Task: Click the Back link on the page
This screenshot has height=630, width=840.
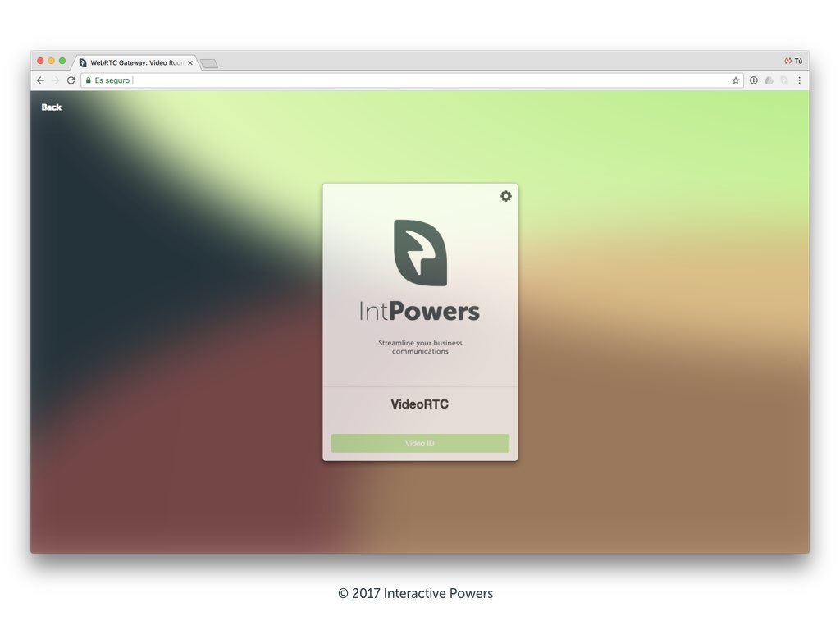Action: point(52,107)
